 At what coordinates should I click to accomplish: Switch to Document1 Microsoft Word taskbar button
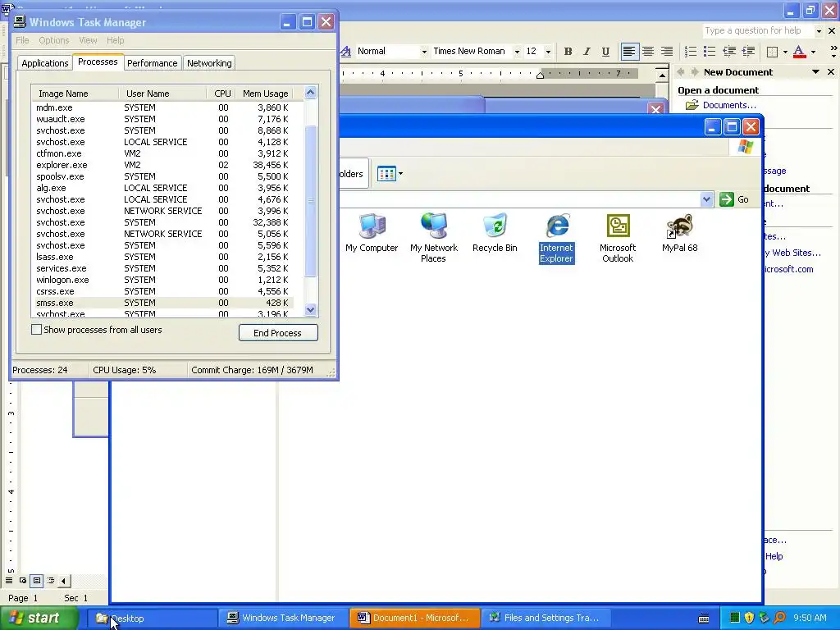click(414, 618)
